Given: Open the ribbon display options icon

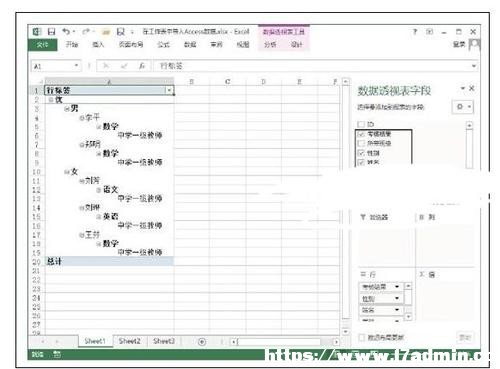Looking at the screenshot, I should (x=429, y=32).
